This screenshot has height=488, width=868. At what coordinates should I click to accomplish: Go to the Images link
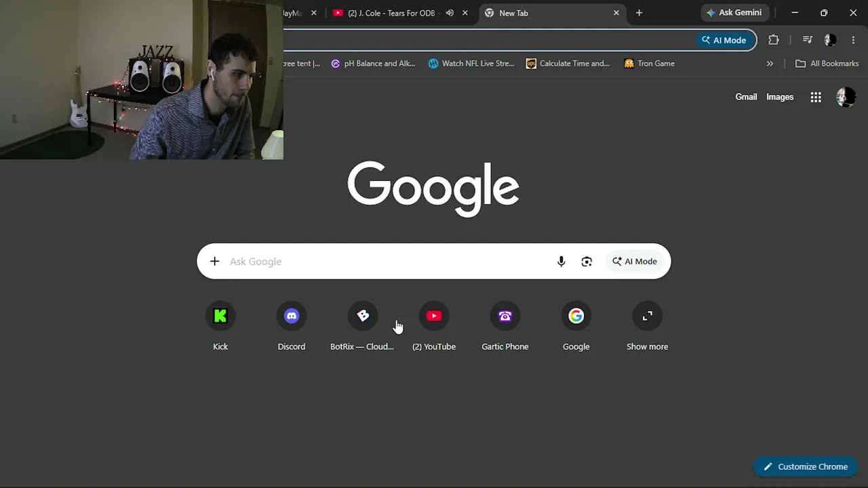(780, 97)
